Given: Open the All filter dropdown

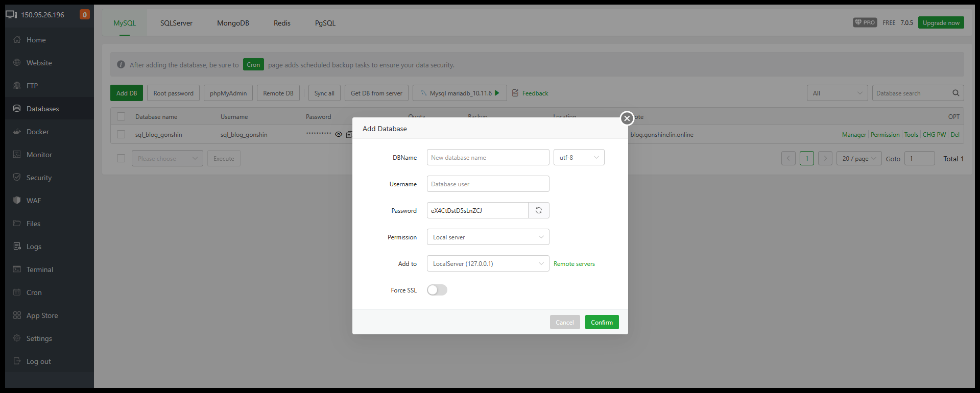Looking at the screenshot, I should click(838, 93).
